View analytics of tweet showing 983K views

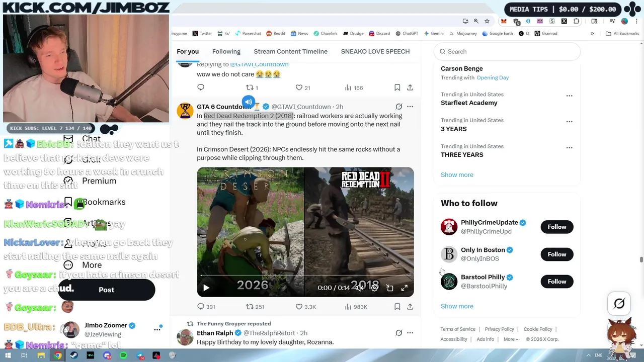point(356,307)
